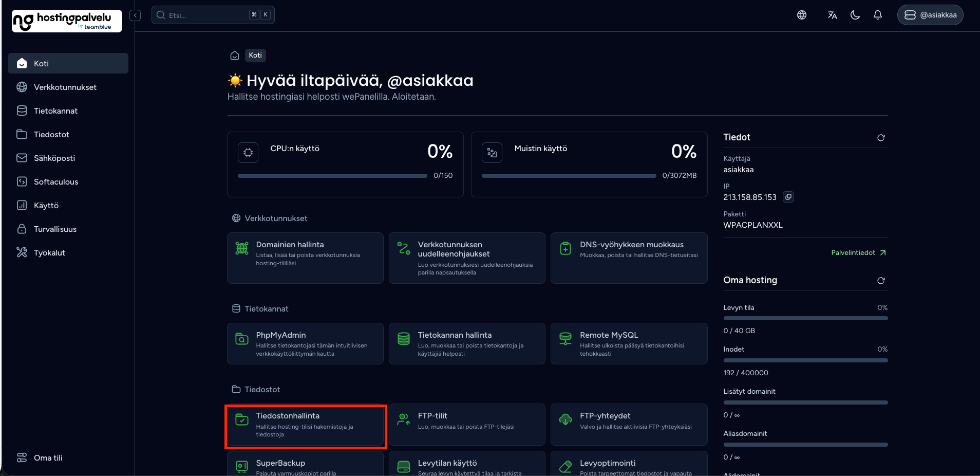Open Oma tili at the sidebar bottom
The width and height of the screenshot is (980, 476).
pyautogui.click(x=68, y=457)
